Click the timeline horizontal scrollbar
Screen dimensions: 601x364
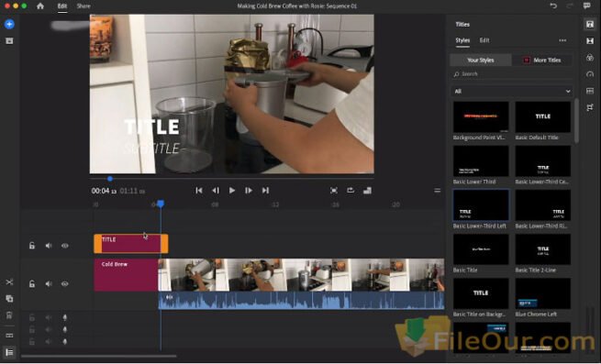[x=98, y=356]
